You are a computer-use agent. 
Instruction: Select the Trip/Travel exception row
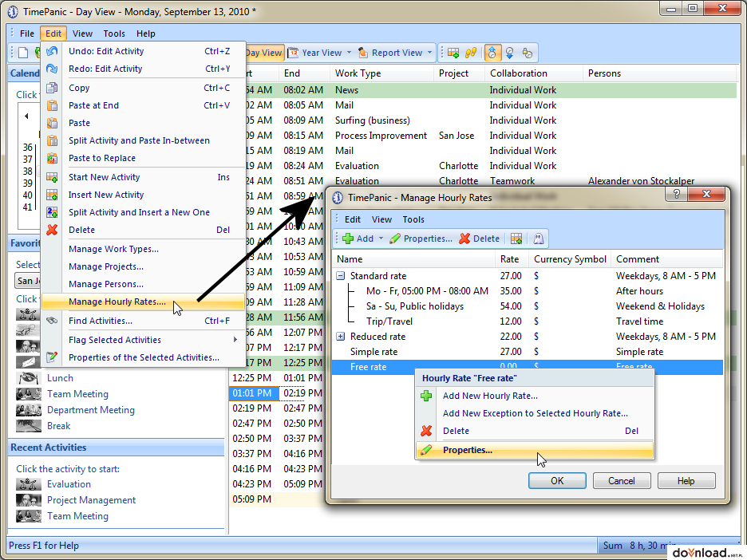click(x=527, y=321)
